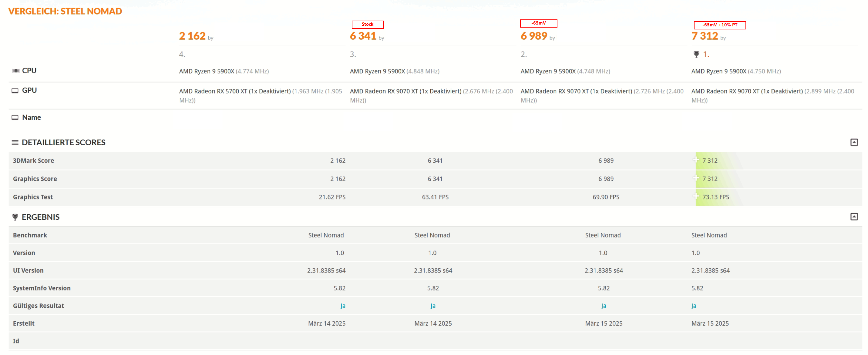This screenshot has height=355, width=868.
Task: Open the 'Ja' link for 6 341 result
Action: [x=433, y=306]
